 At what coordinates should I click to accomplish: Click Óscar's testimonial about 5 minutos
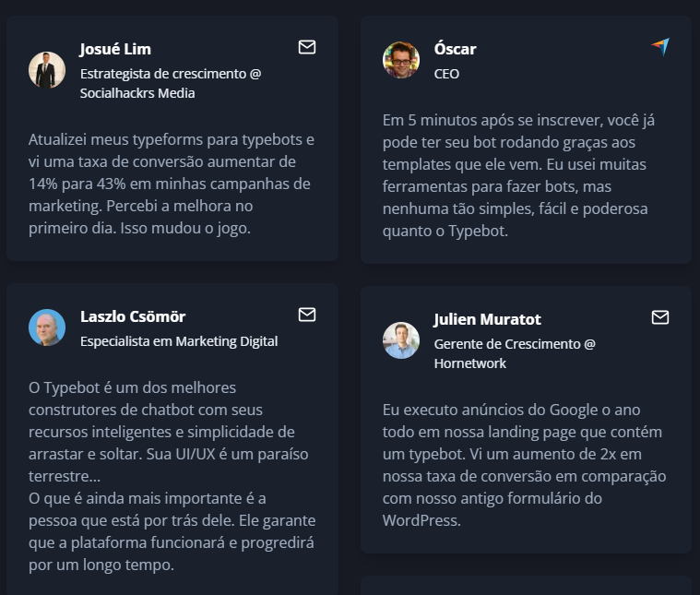click(x=518, y=175)
